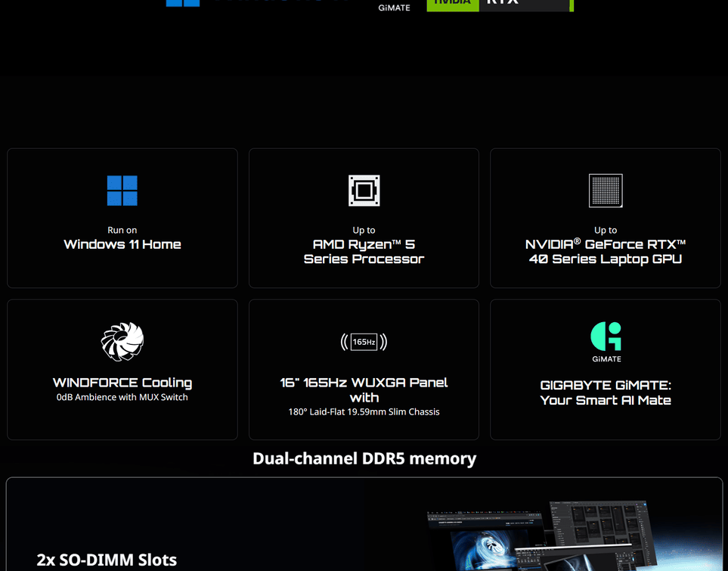This screenshot has height=571, width=728.
Task: Click the Windows 11 logo icon
Action: pos(122,191)
